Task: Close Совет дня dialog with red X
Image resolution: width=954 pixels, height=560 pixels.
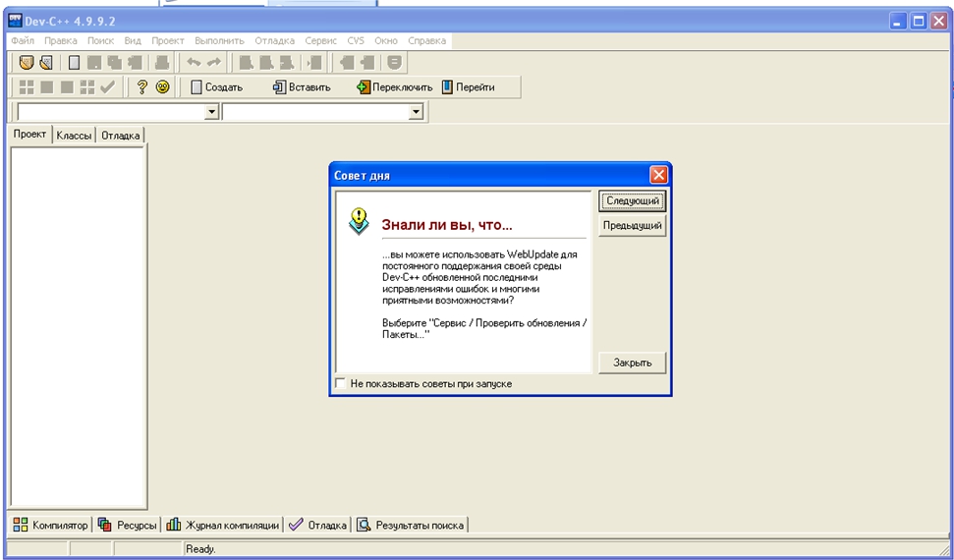Action: pos(658,175)
